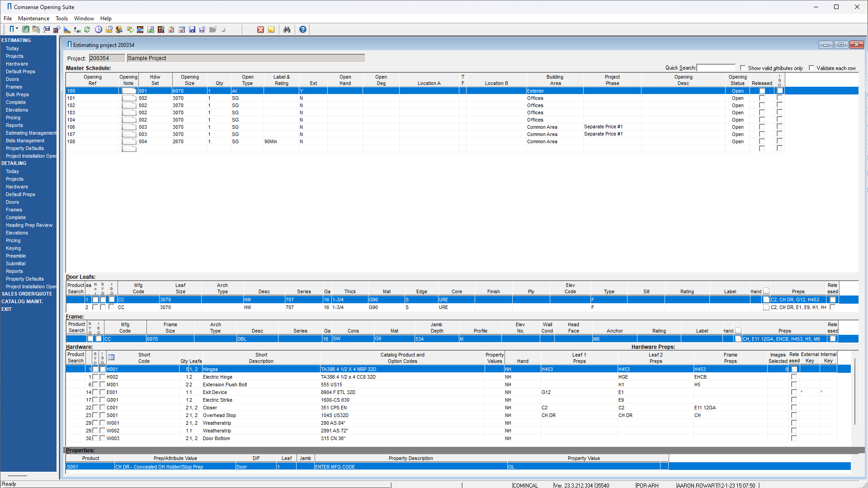Click the blue floppy disk save icon
The image size is (868, 488).
192,30
